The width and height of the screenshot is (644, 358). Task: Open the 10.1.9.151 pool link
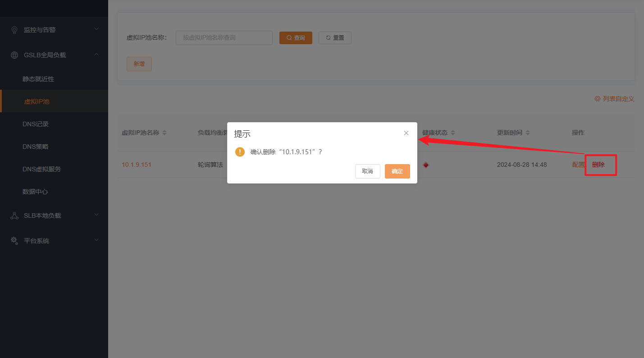[x=137, y=165]
